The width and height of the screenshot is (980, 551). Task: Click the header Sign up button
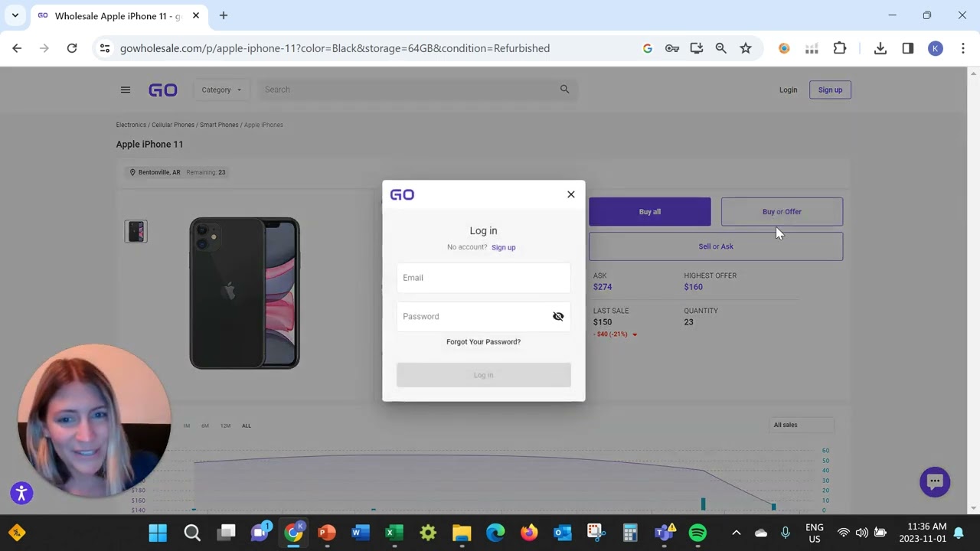[830, 90]
